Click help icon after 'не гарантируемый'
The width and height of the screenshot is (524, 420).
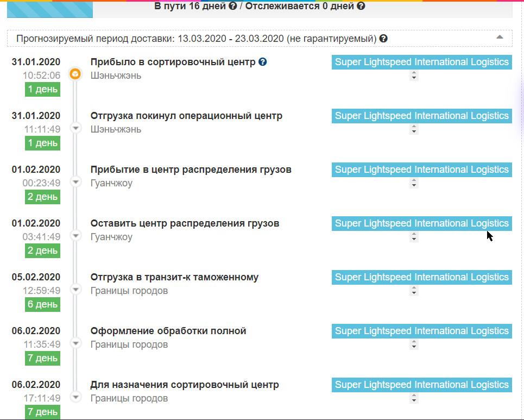(x=384, y=39)
